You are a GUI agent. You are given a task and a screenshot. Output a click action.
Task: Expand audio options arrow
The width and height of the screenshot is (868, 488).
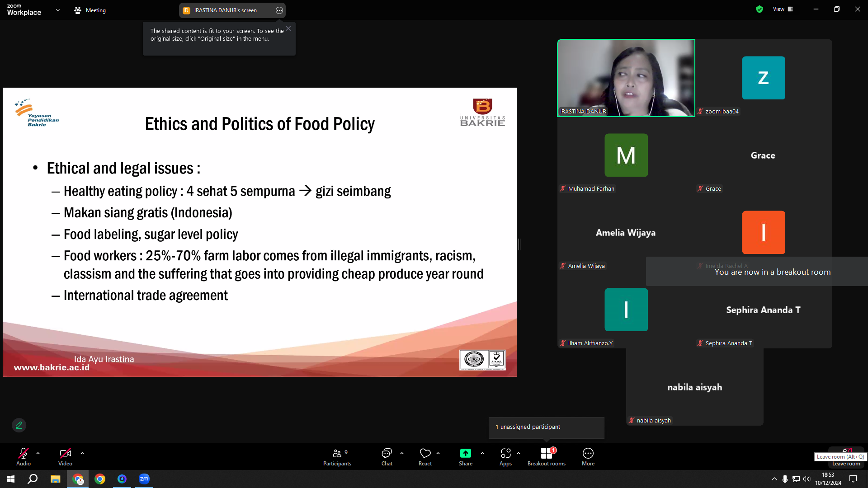(38, 453)
